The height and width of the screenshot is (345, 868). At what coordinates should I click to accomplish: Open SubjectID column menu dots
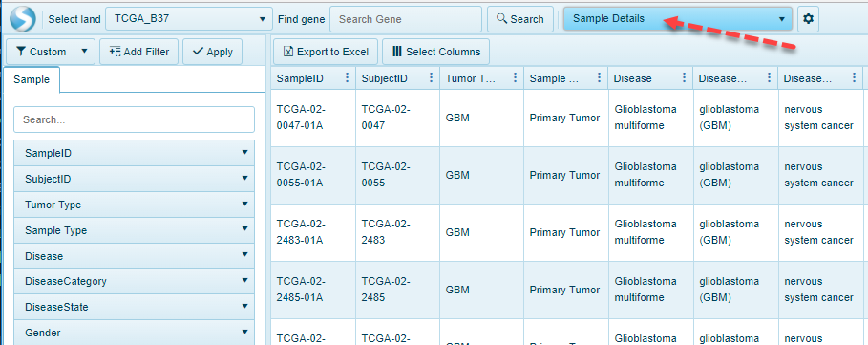[432, 78]
